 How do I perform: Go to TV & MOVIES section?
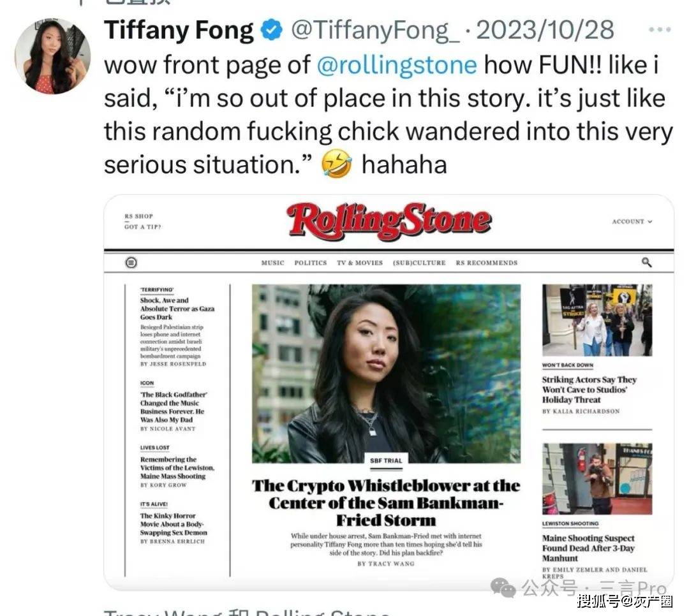pos(360,263)
